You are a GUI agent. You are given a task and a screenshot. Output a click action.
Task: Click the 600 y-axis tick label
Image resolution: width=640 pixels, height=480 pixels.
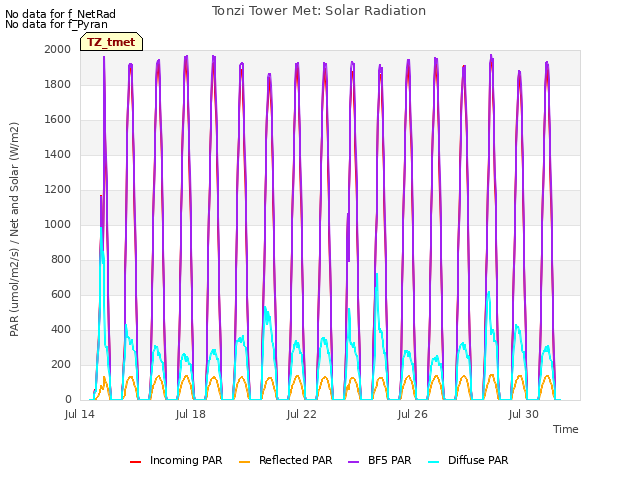click(61, 294)
